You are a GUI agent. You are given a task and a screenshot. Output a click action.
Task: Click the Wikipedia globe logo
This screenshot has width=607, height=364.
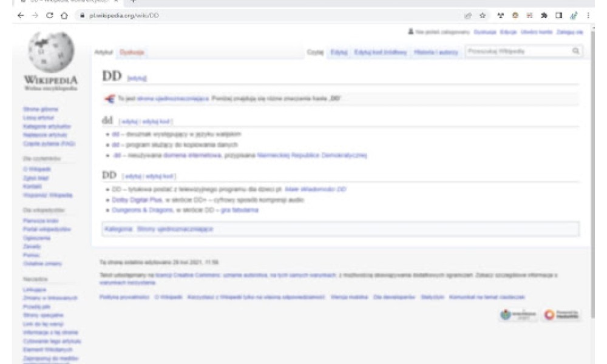point(51,52)
